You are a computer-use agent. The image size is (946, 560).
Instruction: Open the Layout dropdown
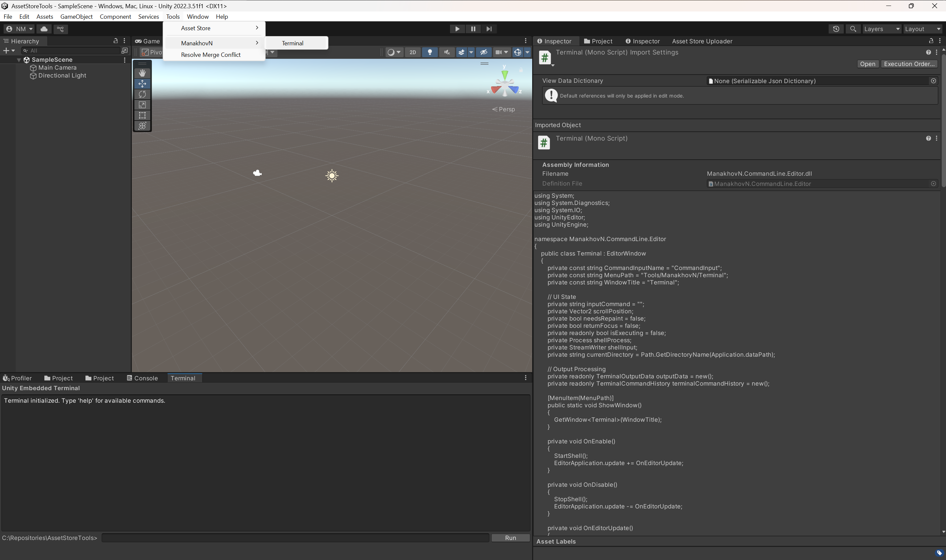point(922,29)
